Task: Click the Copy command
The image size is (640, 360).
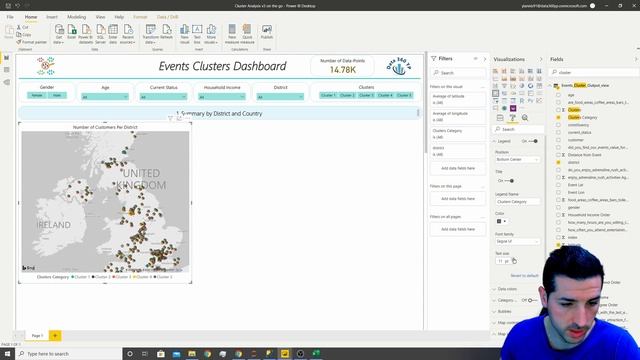Action: 24,35
